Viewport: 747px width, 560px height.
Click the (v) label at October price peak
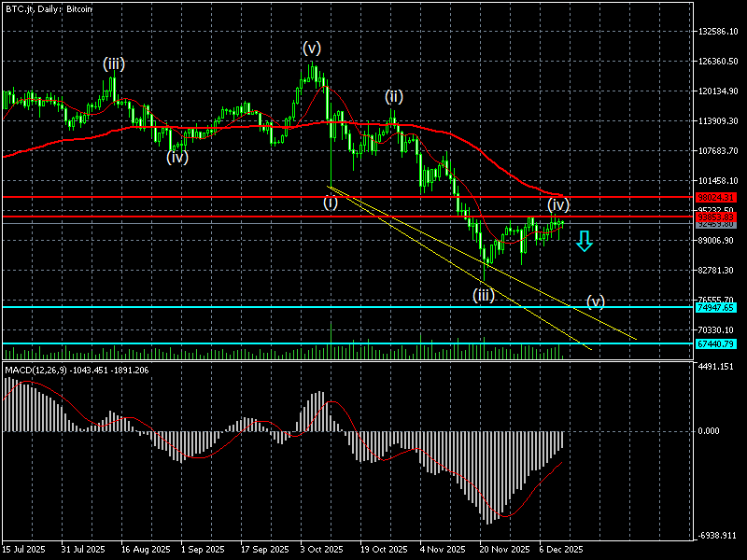[x=311, y=48]
